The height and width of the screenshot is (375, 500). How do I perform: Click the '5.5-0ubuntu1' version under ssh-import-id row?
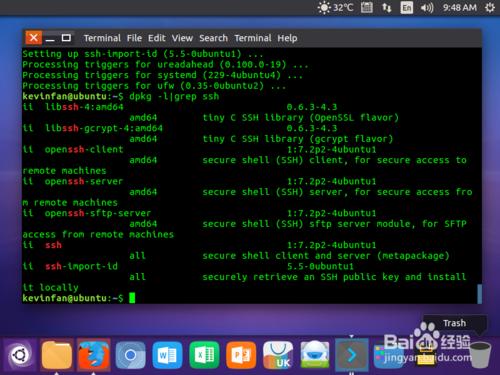(320, 266)
